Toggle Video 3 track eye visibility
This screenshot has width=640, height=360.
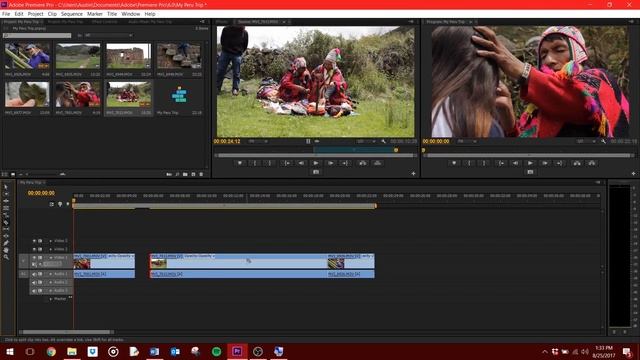(x=34, y=241)
